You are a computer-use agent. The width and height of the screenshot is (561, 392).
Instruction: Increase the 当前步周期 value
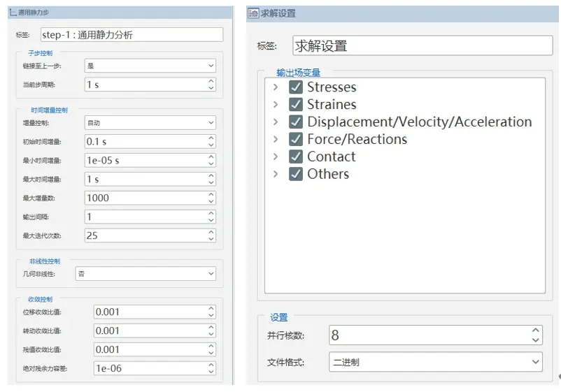point(211,82)
